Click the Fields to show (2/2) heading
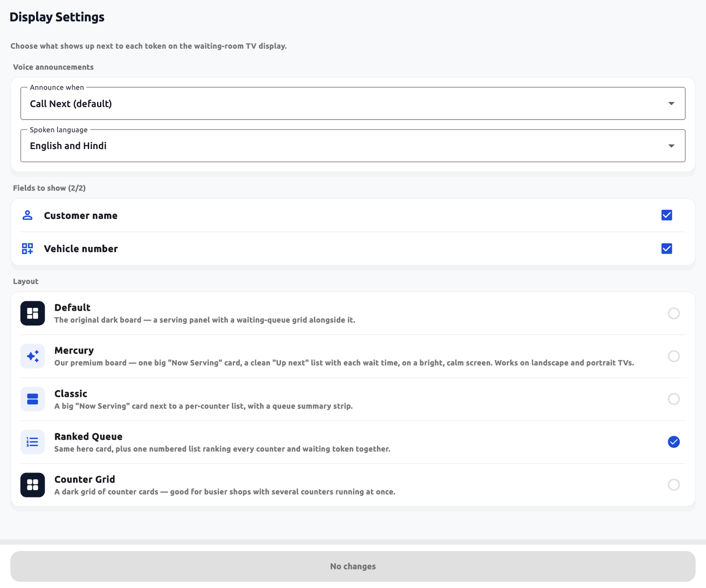Image resolution: width=706 pixels, height=588 pixels. coord(49,188)
